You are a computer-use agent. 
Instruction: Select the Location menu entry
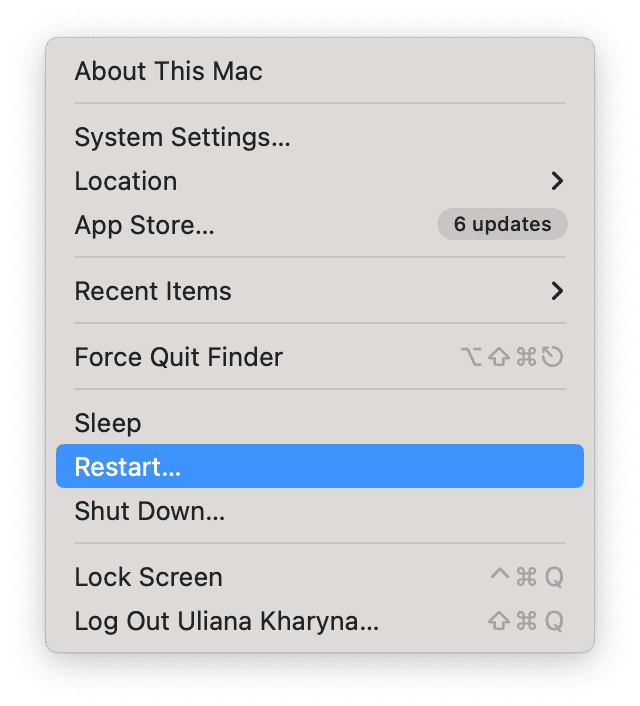[126, 181]
